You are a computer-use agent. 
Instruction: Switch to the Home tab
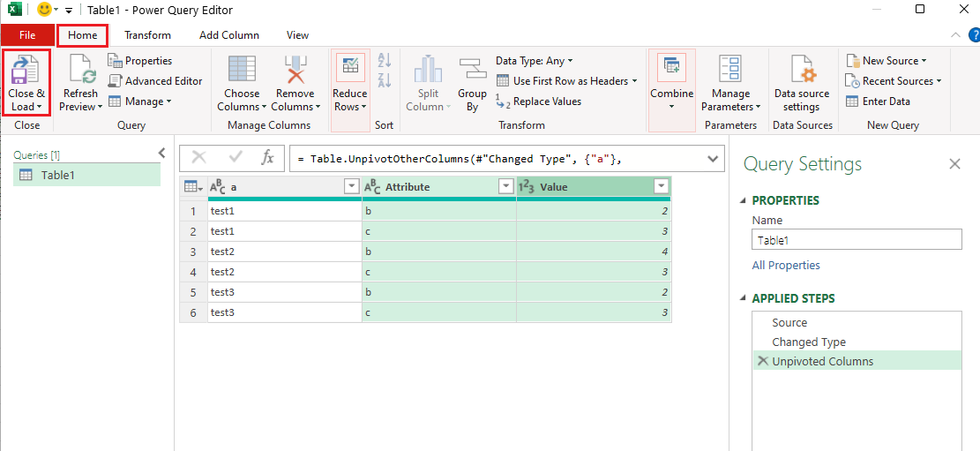tap(83, 35)
